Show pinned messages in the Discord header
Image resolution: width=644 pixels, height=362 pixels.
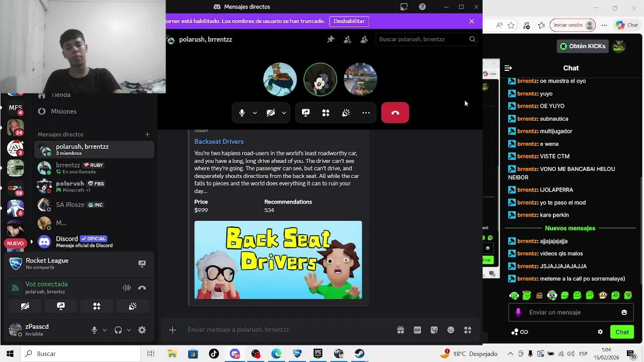click(331, 39)
